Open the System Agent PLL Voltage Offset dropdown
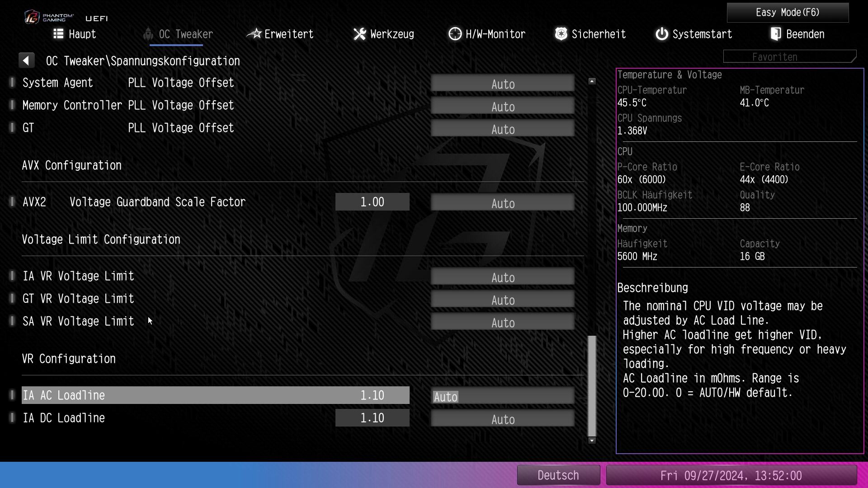Image resolution: width=868 pixels, height=488 pixels. click(x=502, y=84)
